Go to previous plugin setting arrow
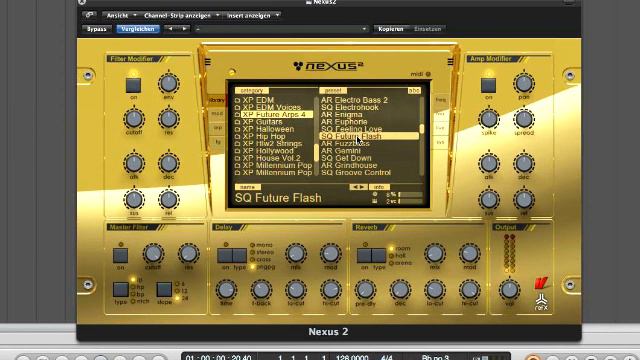 tap(171, 29)
